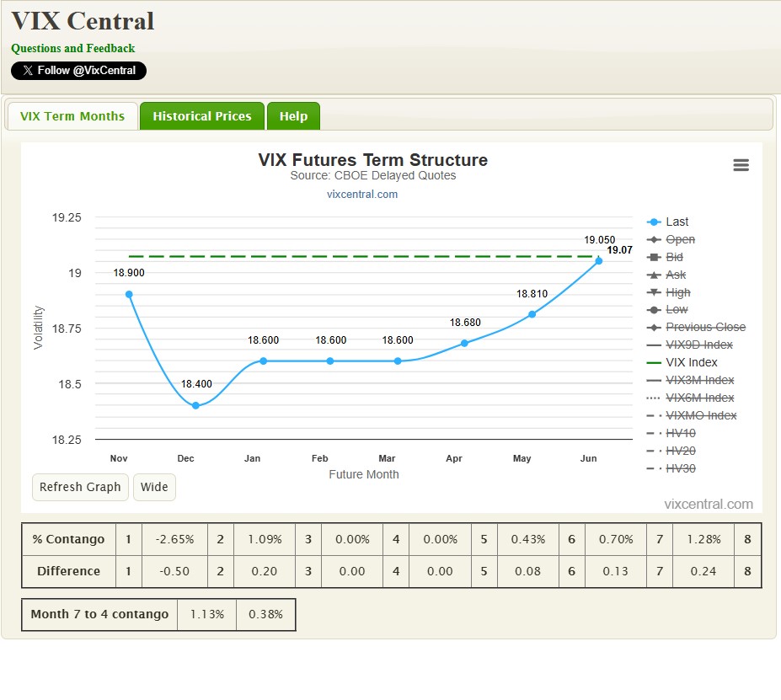Toggle the HV30 legend entry
781x700 pixels.
pyautogui.click(x=680, y=468)
